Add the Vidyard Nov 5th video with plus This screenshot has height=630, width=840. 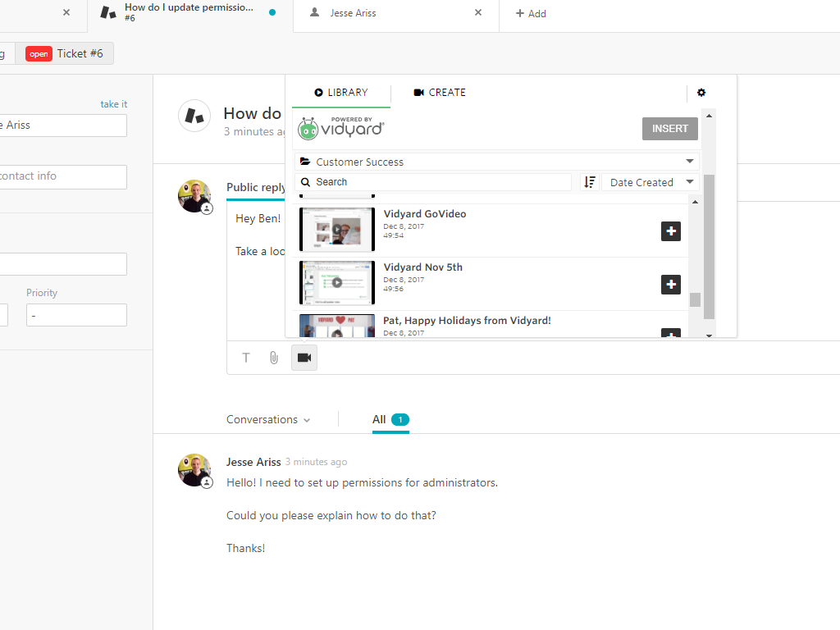670,285
